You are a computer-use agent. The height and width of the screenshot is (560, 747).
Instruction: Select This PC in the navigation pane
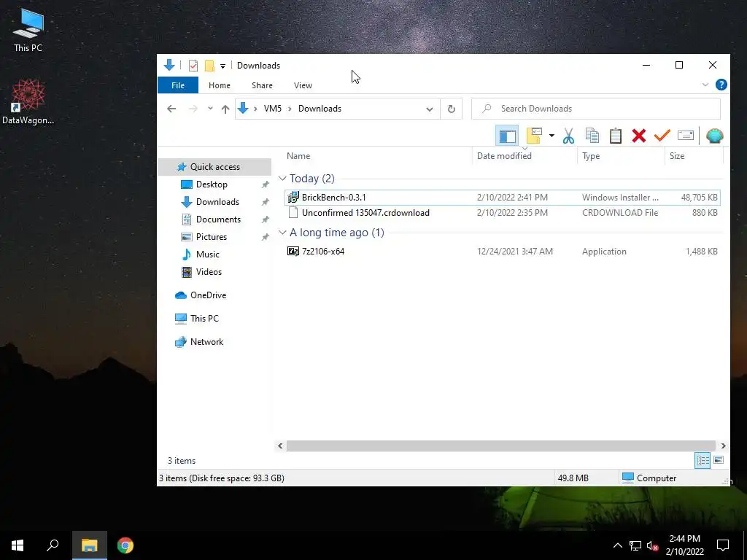point(204,319)
